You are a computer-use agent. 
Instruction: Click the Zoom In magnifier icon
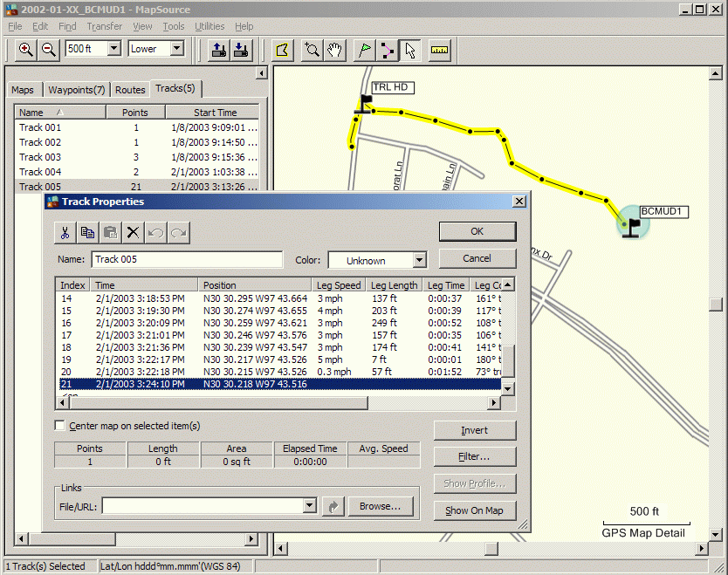(26, 50)
